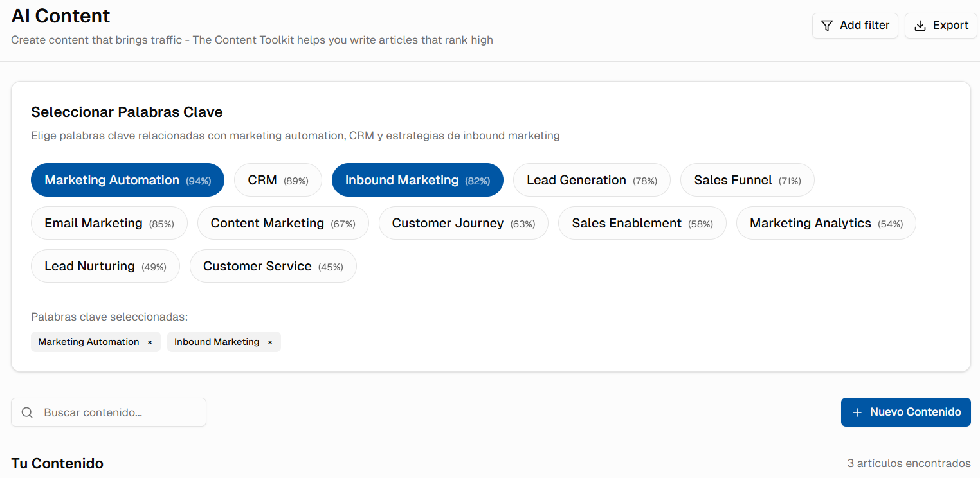Screen dimensions: 980x478
Task: Remove the Marketing Automation selected tag
Action: [150, 342]
